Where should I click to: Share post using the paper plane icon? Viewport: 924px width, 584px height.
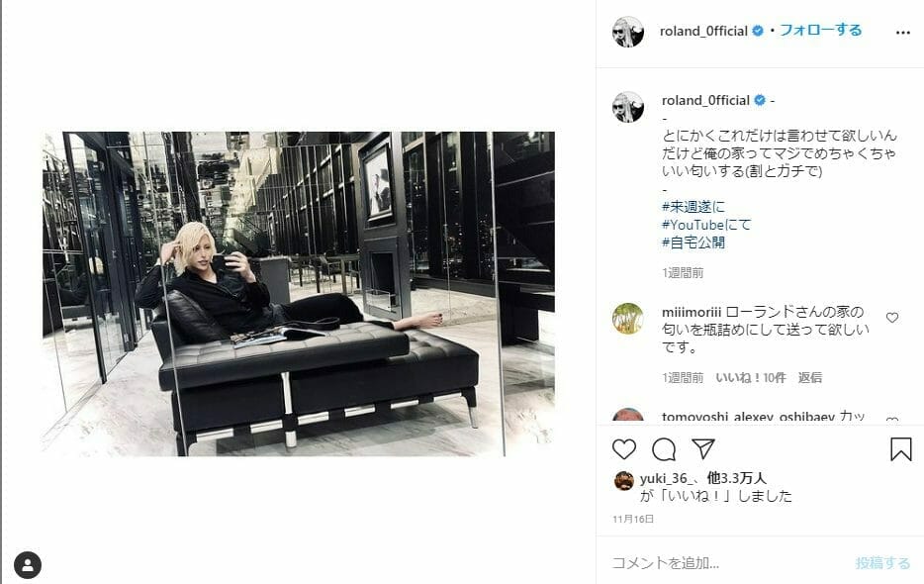[x=703, y=449]
